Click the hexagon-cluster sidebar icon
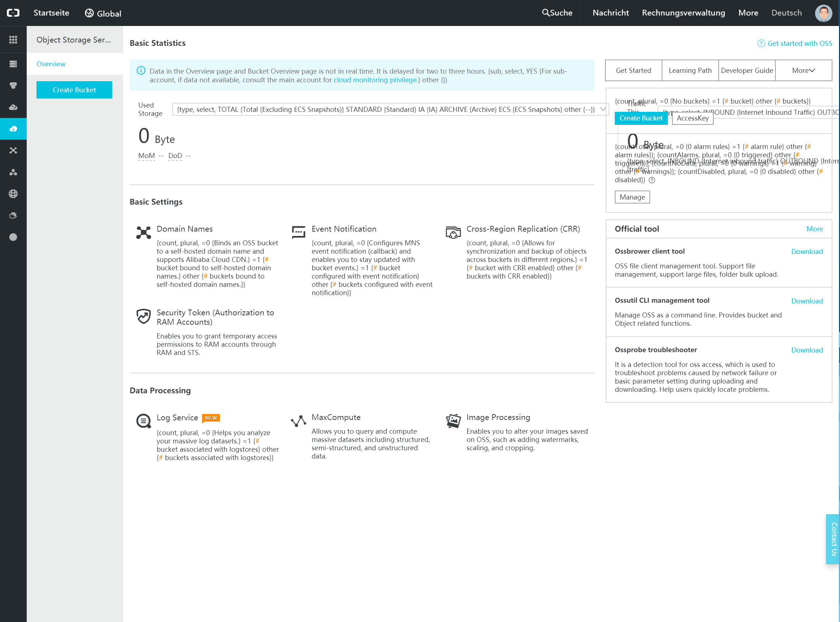Screen dimensions: 840x622 (x=13, y=86)
